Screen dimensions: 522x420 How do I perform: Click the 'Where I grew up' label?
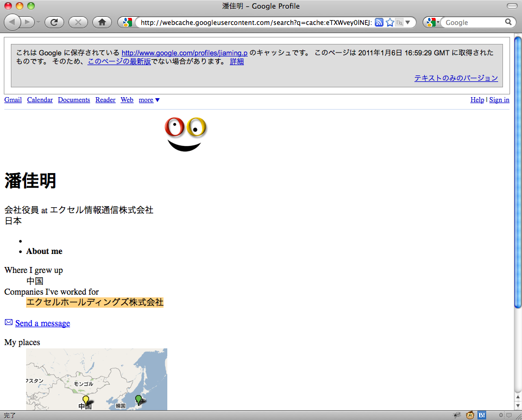coord(34,270)
